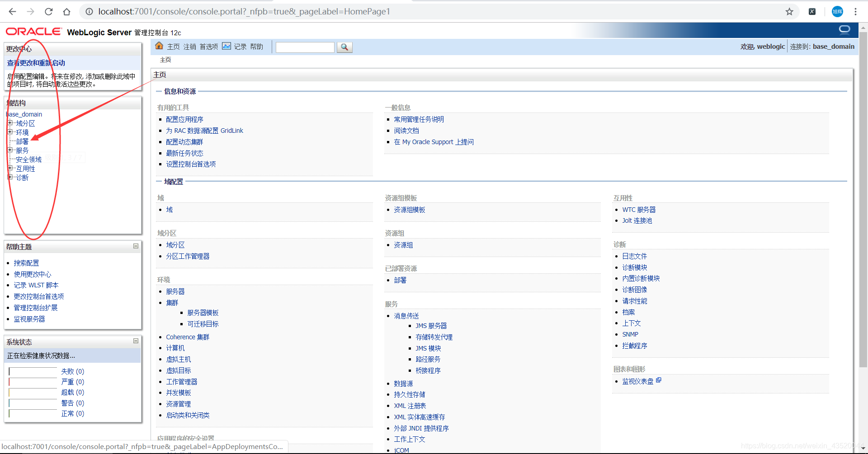The width and height of the screenshot is (868, 454).
Task: Open 帮助 from the toolbar
Action: [256, 47]
